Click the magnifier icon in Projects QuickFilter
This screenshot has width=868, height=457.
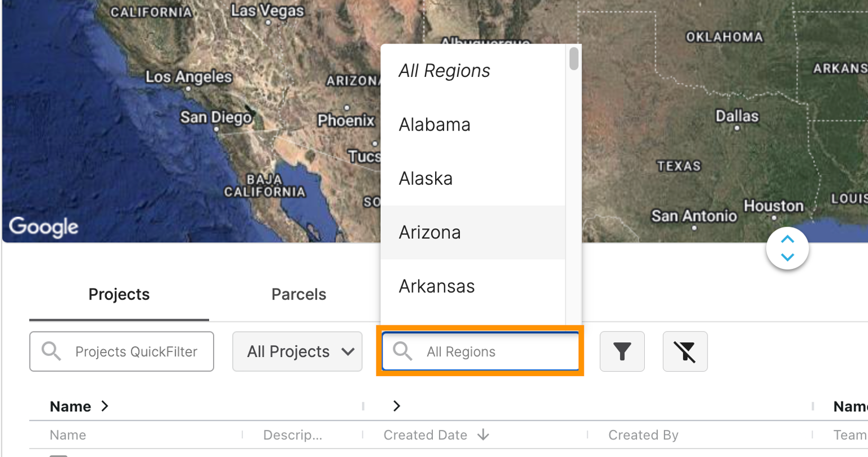click(51, 351)
